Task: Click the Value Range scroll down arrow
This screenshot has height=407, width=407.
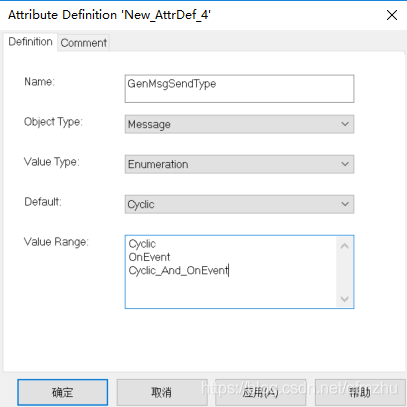Action: point(345,299)
